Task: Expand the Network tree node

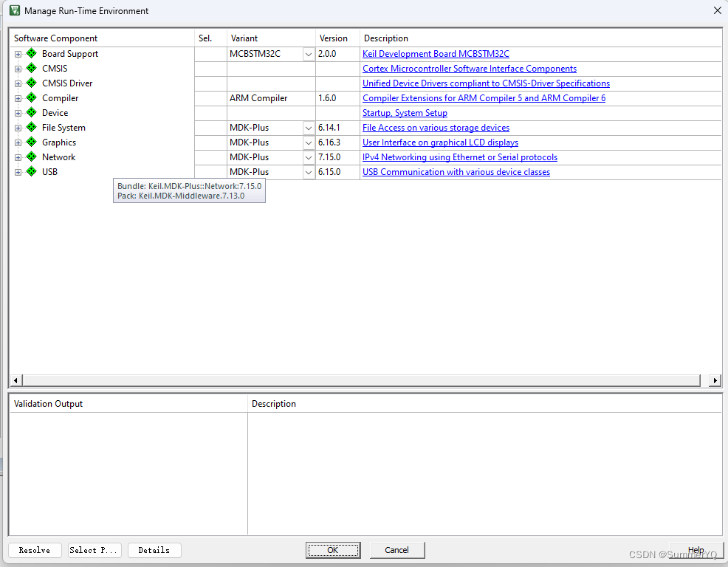Action: 18,157
